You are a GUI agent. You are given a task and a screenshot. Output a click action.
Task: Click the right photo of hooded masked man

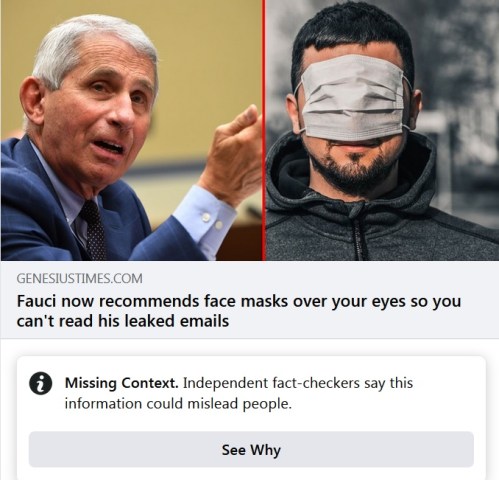(x=382, y=130)
